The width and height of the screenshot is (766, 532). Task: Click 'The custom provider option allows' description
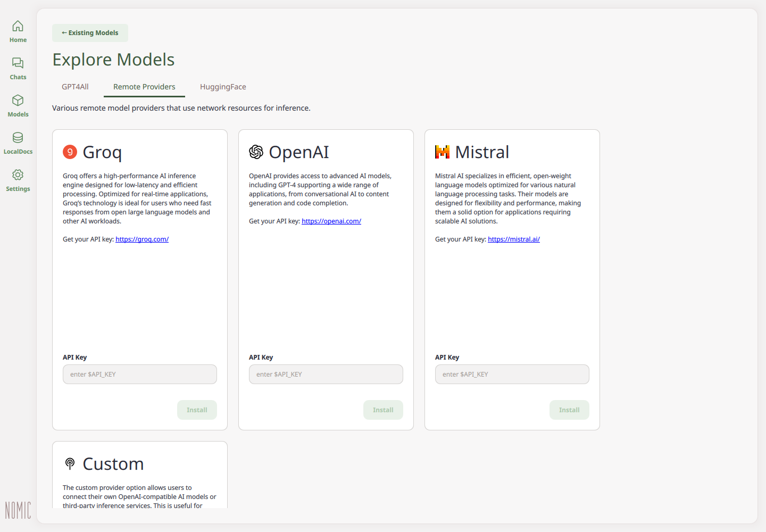(139, 496)
